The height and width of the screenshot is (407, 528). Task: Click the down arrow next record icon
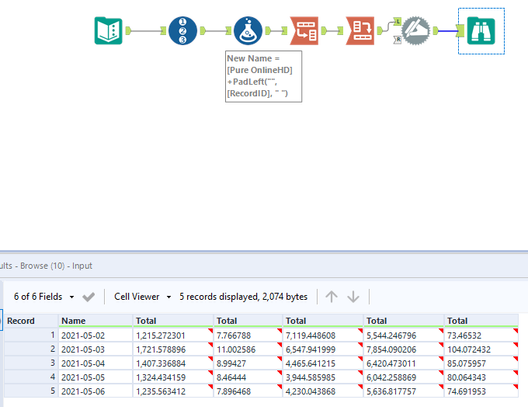353,297
